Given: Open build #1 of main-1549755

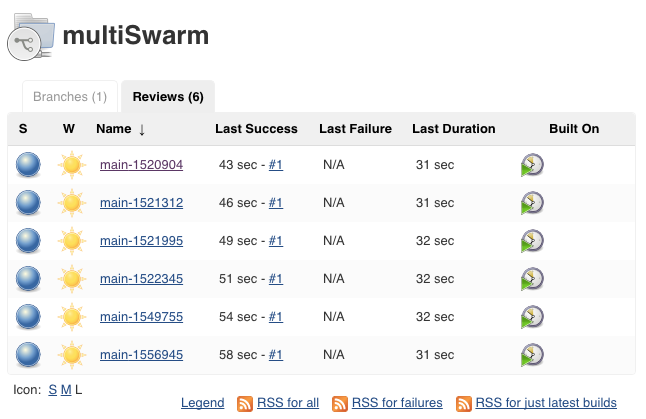Looking at the screenshot, I should click(x=276, y=317).
